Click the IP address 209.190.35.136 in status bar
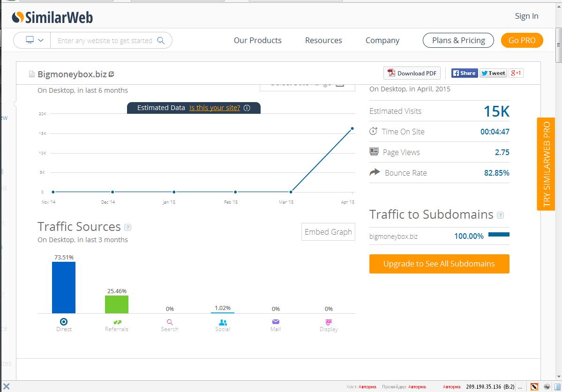 pos(484,387)
